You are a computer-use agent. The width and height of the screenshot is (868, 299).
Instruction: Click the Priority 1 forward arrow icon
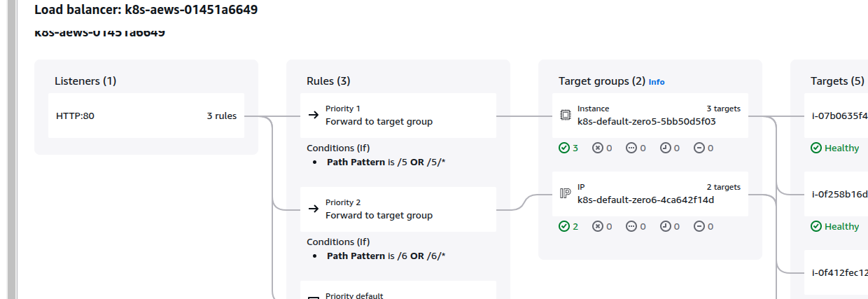coord(314,115)
